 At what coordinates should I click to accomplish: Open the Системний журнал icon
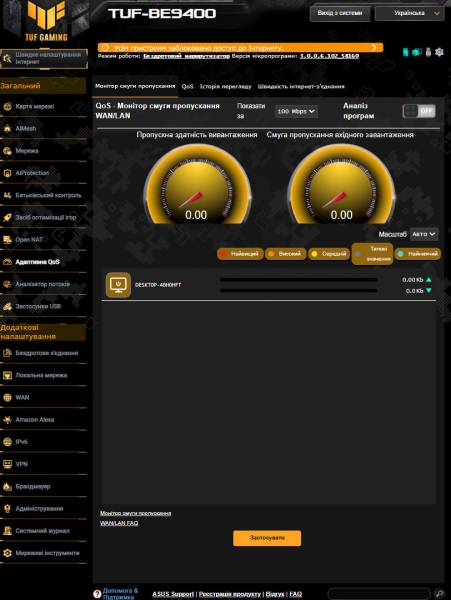pos(7,530)
